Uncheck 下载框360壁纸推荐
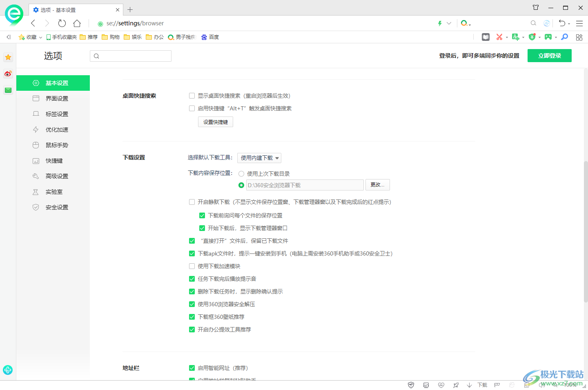This screenshot has width=588, height=390. 192,317
